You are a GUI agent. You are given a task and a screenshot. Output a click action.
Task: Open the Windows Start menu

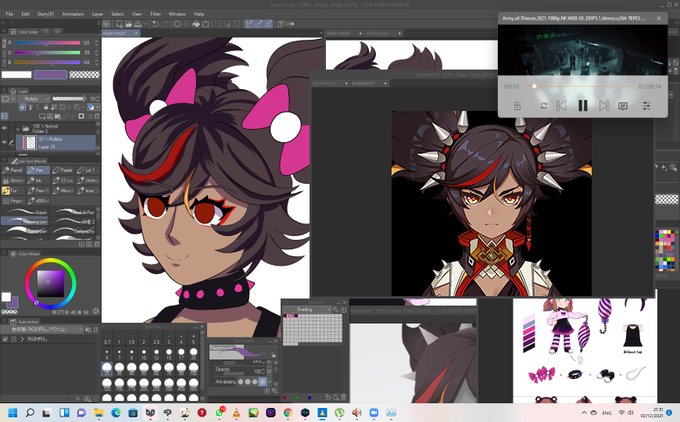click(x=13, y=412)
